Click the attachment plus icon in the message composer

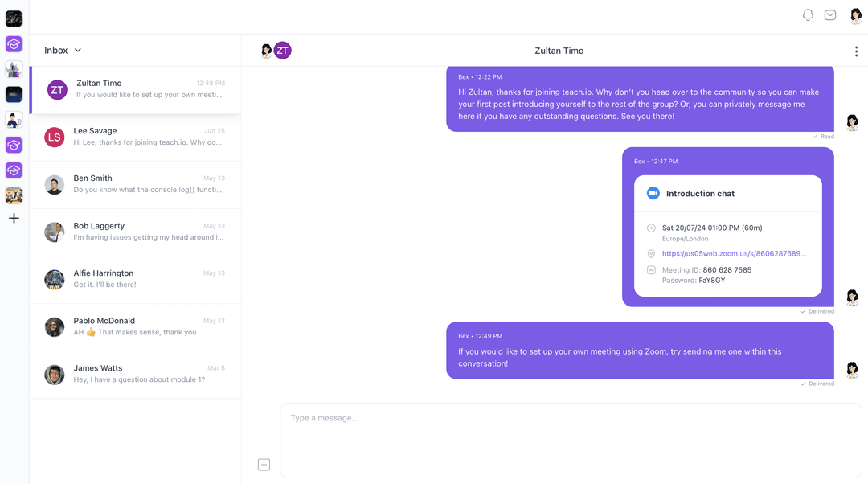264,464
